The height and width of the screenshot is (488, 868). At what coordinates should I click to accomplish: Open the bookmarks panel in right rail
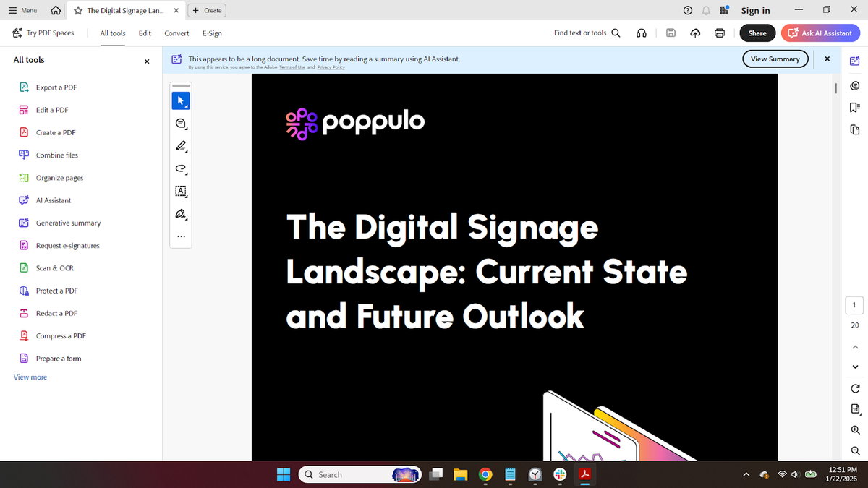(855, 108)
